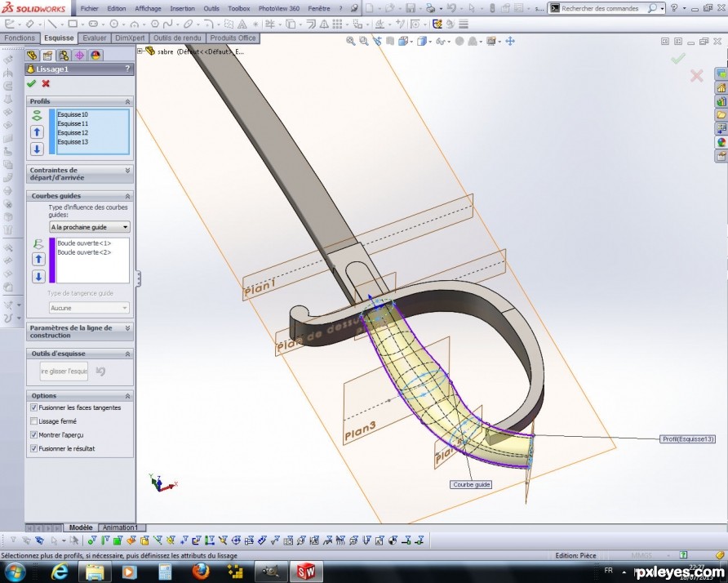
Task: Toggle Fusionner le résultat checkbox
Action: coord(33,449)
